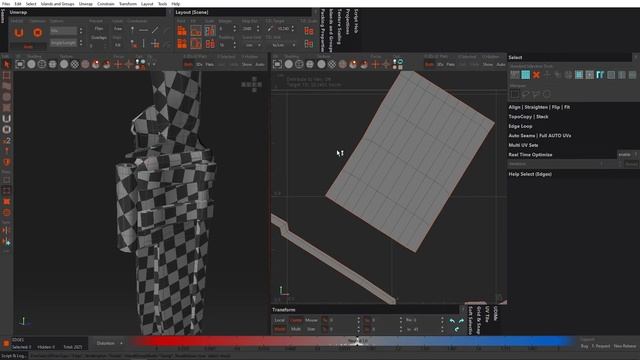
Task: Click the Scale layout icon
Action: pos(210,31)
